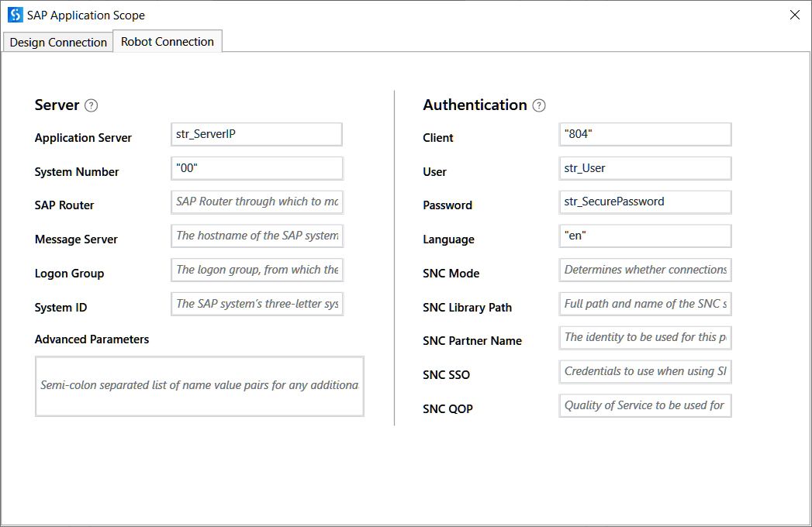Viewport: 812px width, 527px height.
Task: Click the SAP Application Scope window title
Action: pyautogui.click(x=86, y=15)
